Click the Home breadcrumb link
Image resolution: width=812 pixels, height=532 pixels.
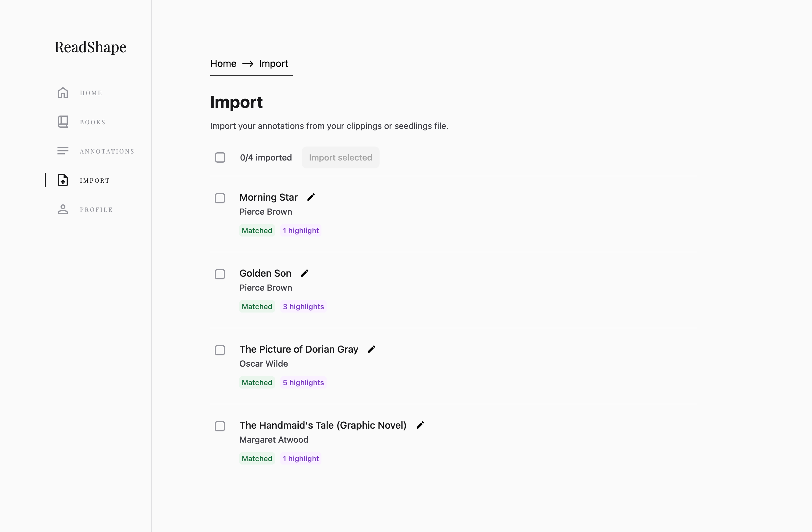(223, 64)
